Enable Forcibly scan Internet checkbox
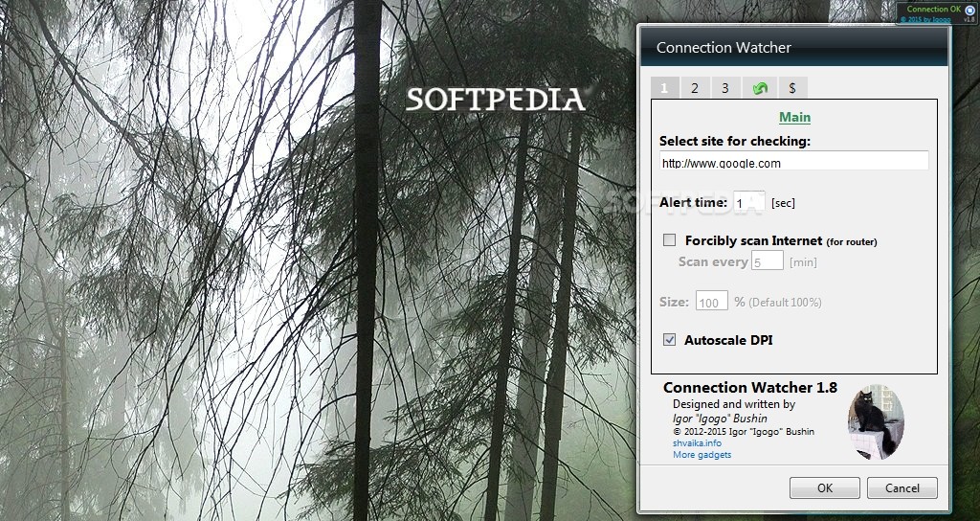This screenshot has width=980, height=521. (x=669, y=240)
